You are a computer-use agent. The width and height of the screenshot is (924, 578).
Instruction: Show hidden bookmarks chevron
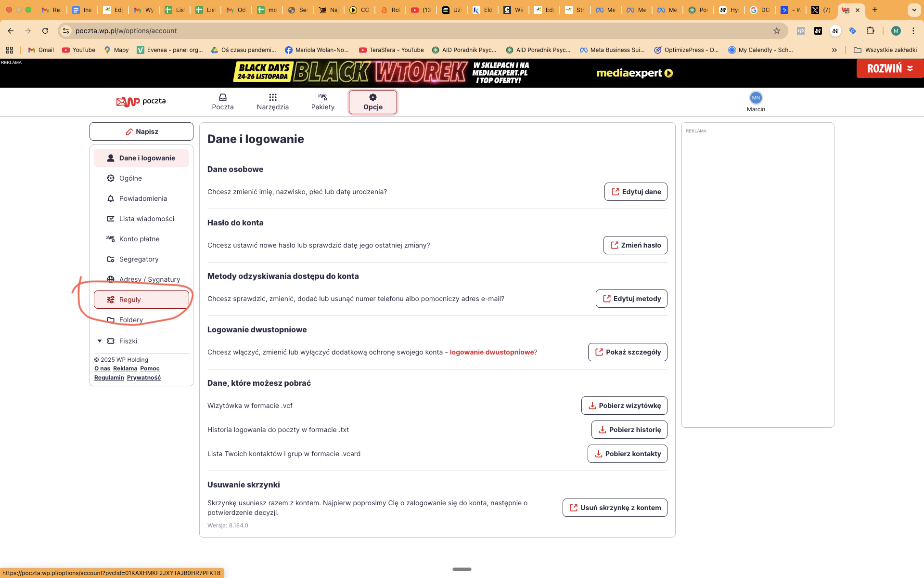[834, 50]
